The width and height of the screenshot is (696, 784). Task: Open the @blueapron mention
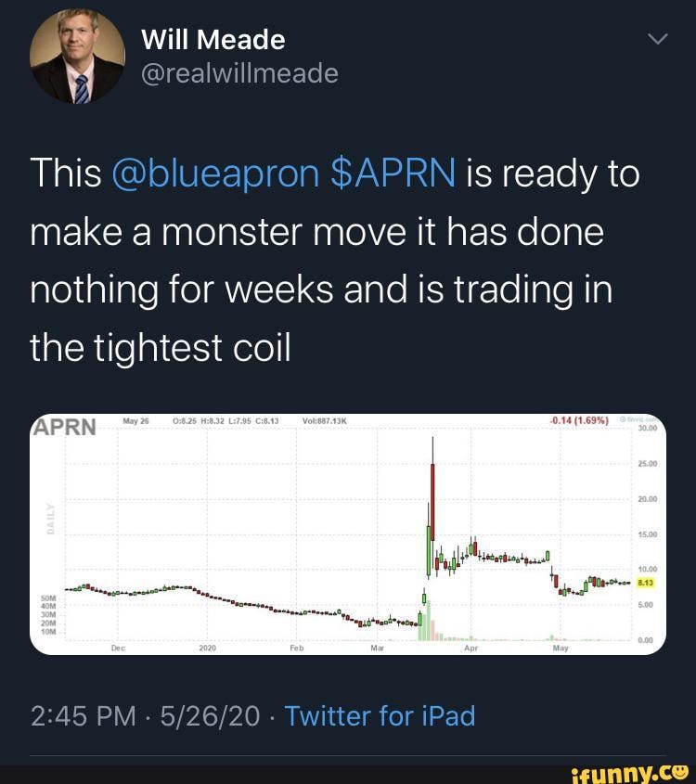pyautogui.click(x=215, y=174)
